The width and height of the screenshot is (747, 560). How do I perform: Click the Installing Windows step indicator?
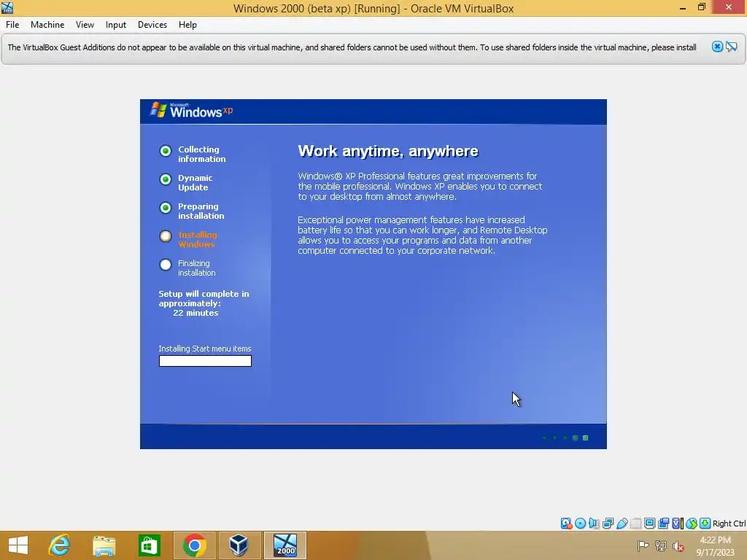pos(166,236)
